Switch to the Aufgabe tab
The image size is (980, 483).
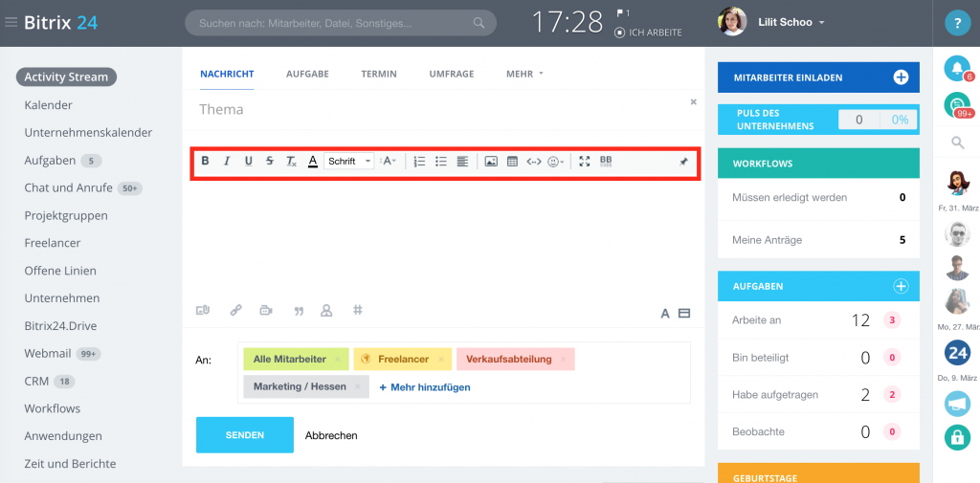(x=307, y=74)
